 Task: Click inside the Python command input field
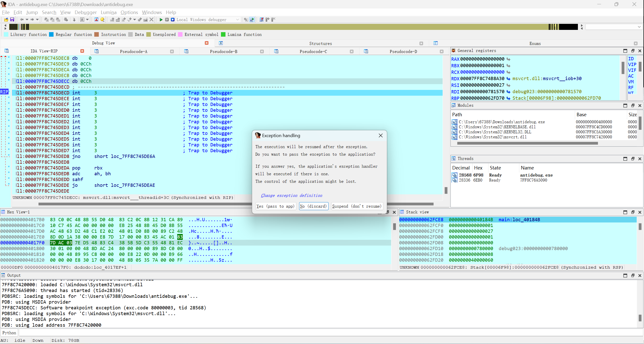[x=331, y=333]
